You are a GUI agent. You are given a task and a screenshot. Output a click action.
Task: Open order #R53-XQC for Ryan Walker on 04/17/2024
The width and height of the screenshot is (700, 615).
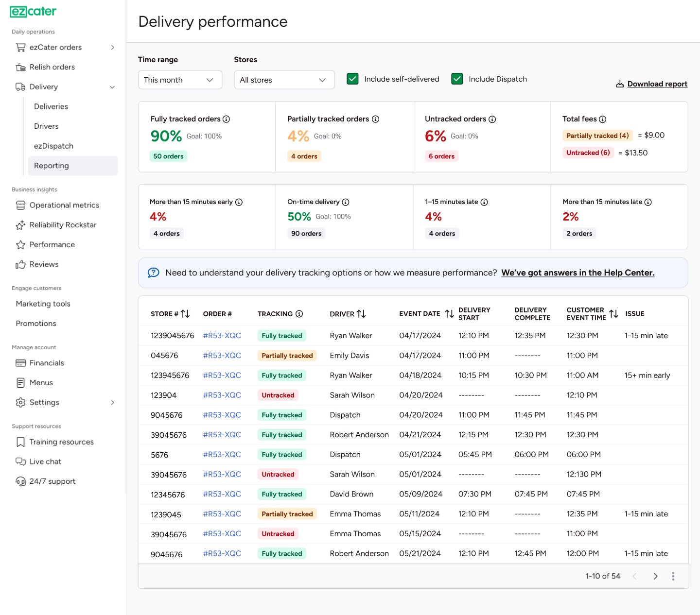[x=222, y=336]
